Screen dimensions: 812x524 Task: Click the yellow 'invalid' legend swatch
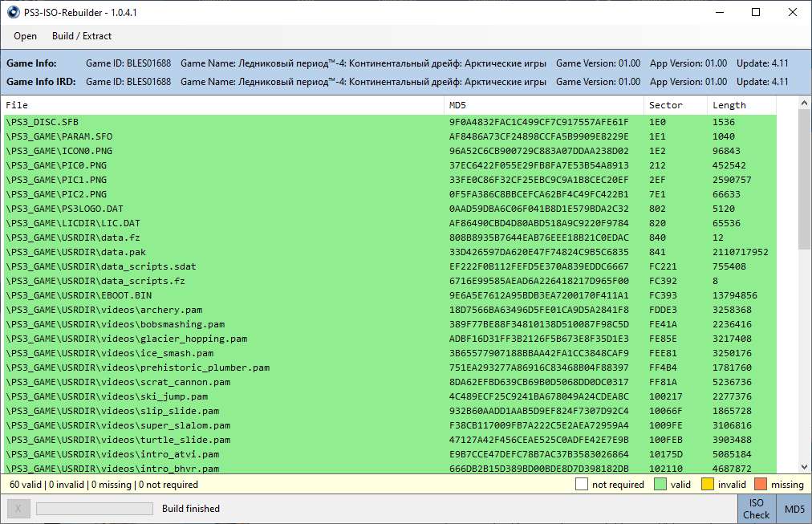708,485
